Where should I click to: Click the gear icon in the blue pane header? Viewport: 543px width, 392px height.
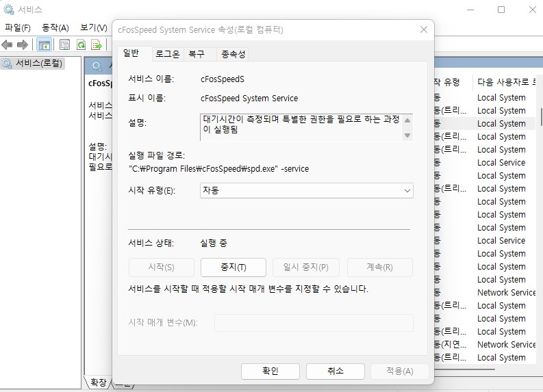(97, 66)
